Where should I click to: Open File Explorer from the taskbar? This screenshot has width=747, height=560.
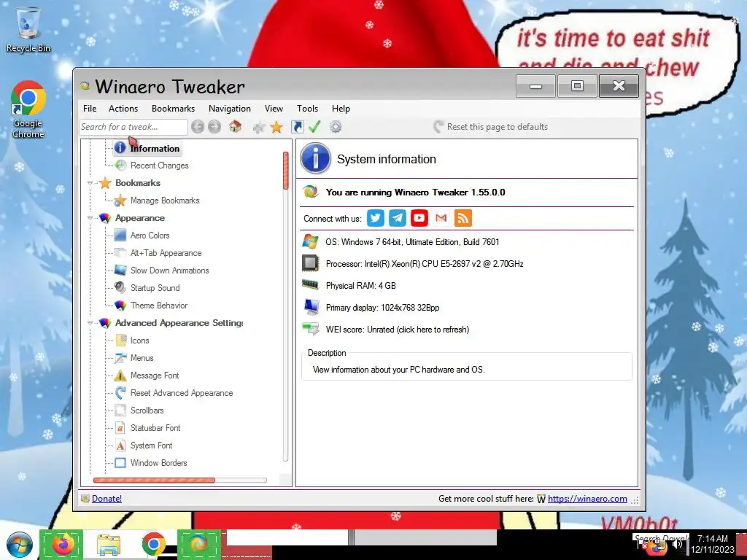pyautogui.click(x=109, y=545)
